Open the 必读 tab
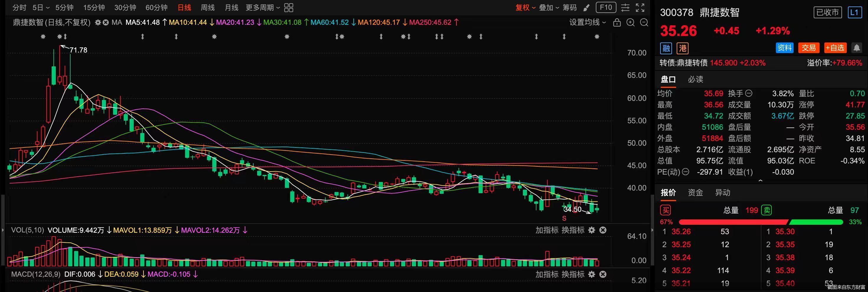868x292 pixels. 696,79
